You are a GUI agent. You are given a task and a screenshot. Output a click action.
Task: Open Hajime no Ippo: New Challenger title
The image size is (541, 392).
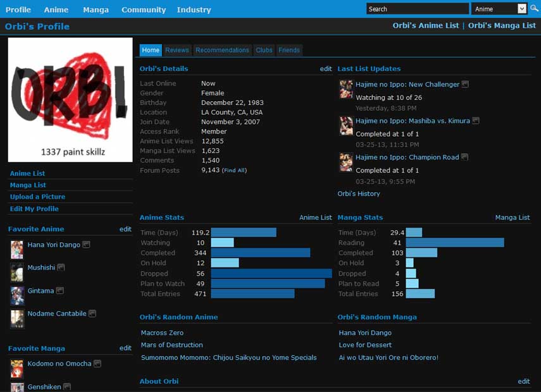(407, 85)
